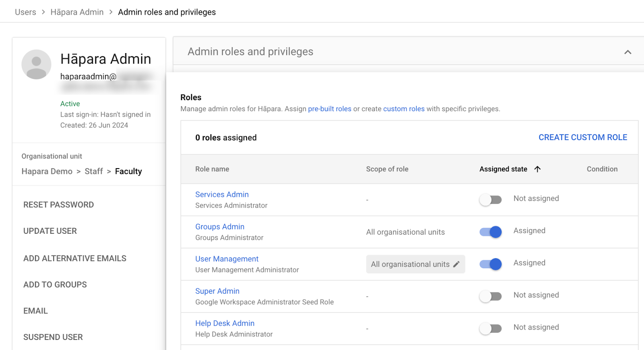This screenshot has width=644, height=350.
Task: Click 'All organisational units' in Groups Admin row
Action: [x=405, y=232]
